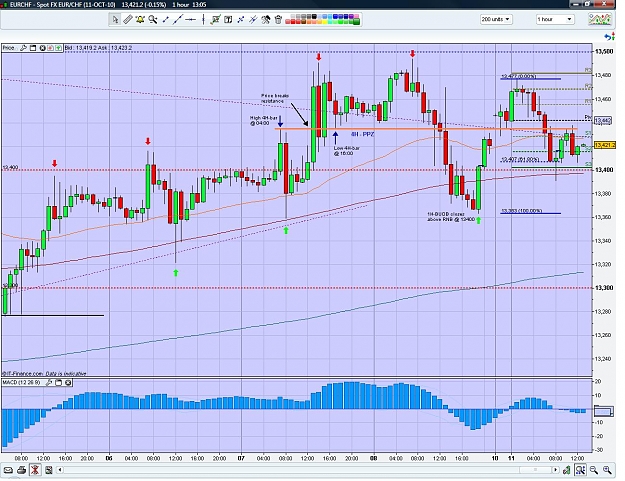Click the 13,442 price tag on axis
This screenshot has height=481, width=625.
(603, 120)
